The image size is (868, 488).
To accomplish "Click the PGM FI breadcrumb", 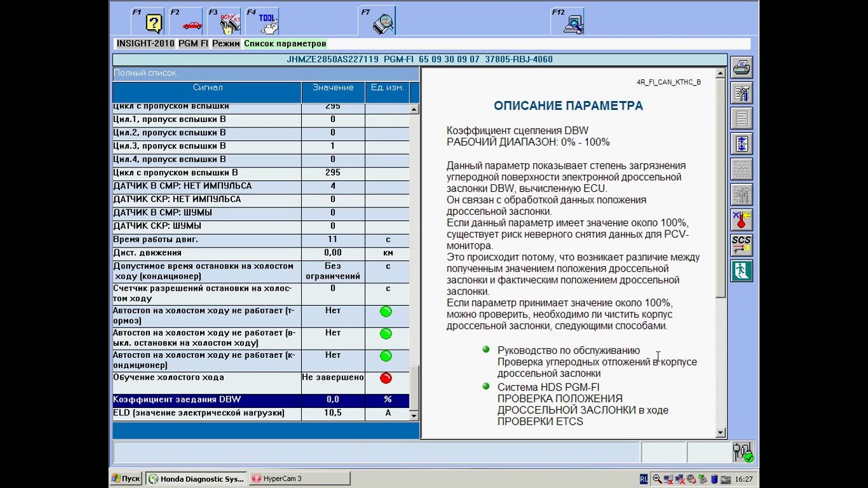I will click(193, 43).
